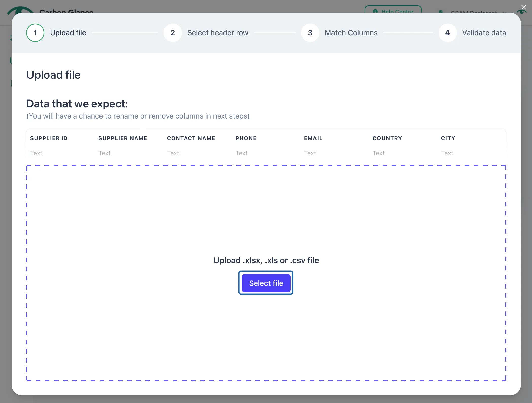Viewport: 532px width, 403px height.
Task: Click the COUNTRY column header
Action: click(x=387, y=138)
